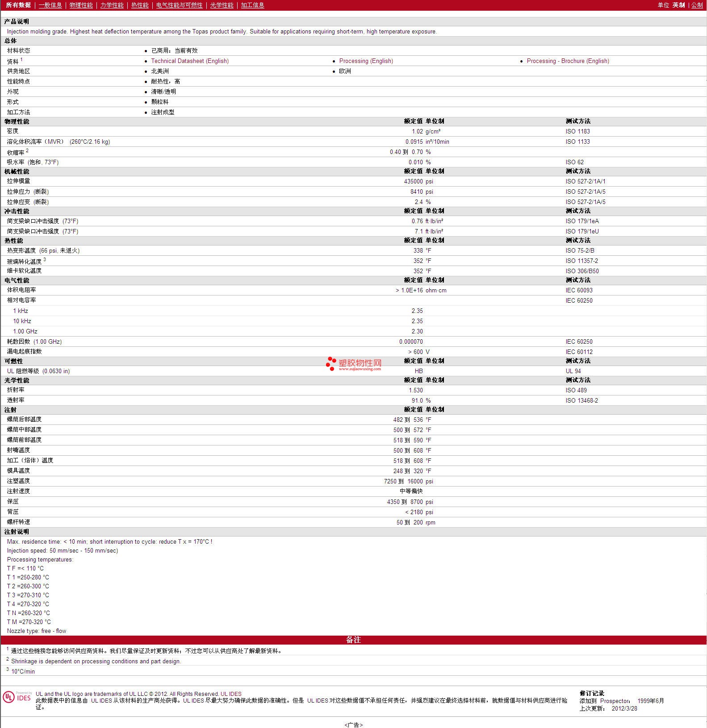Screen dimensions: 707x728
Task: Click the 1.00 GHz permittivity row label
Action: (x=25, y=331)
